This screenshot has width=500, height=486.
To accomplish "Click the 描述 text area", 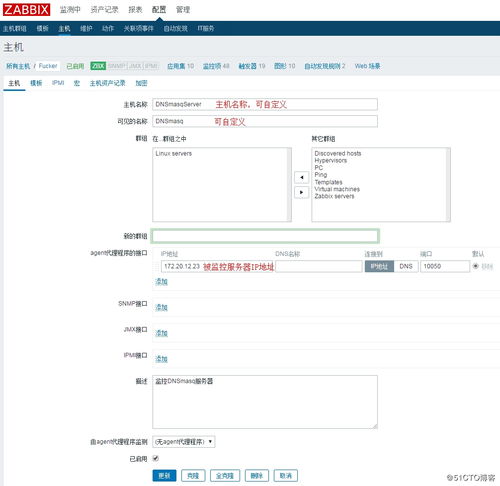I will coord(265,402).
